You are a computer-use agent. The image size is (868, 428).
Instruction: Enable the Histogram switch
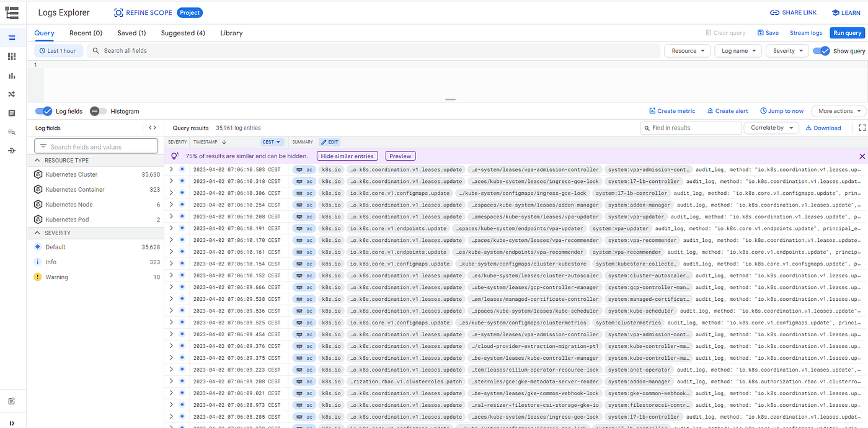click(98, 111)
